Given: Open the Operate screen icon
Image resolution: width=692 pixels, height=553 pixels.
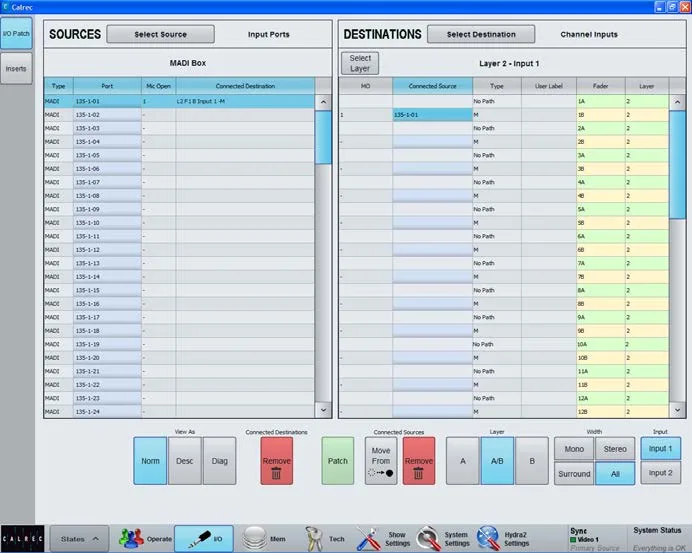Looking at the screenshot, I should pos(145,538).
